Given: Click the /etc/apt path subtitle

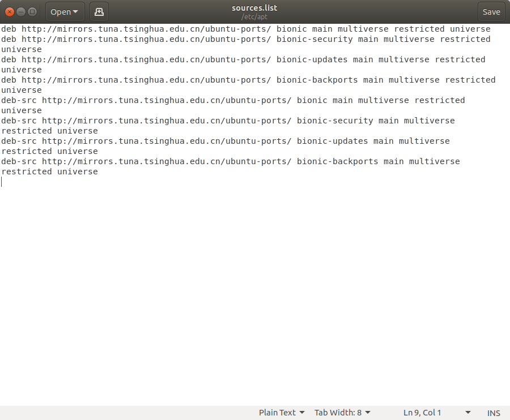Looking at the screenshot, I should (x=254, y=16).
